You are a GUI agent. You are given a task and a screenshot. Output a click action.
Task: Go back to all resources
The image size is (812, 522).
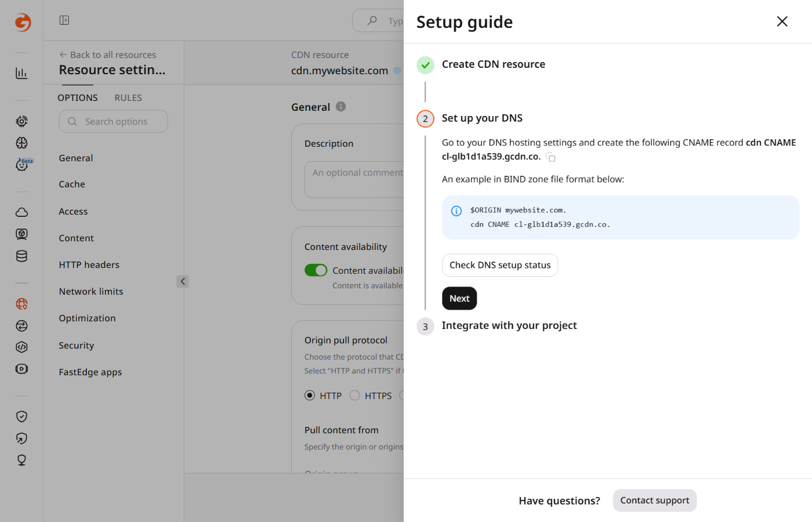click(x=108, y=55)
